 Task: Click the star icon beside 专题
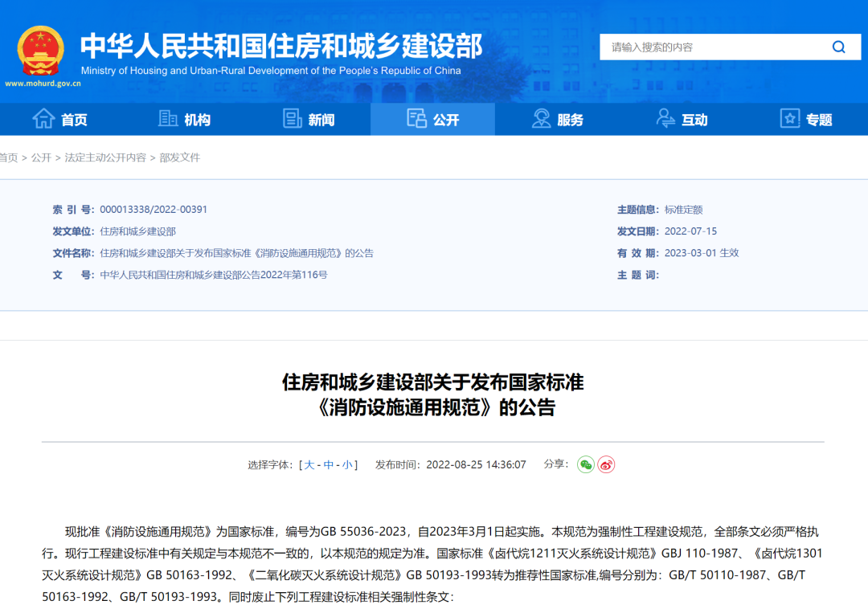click(x=788, y=118)
